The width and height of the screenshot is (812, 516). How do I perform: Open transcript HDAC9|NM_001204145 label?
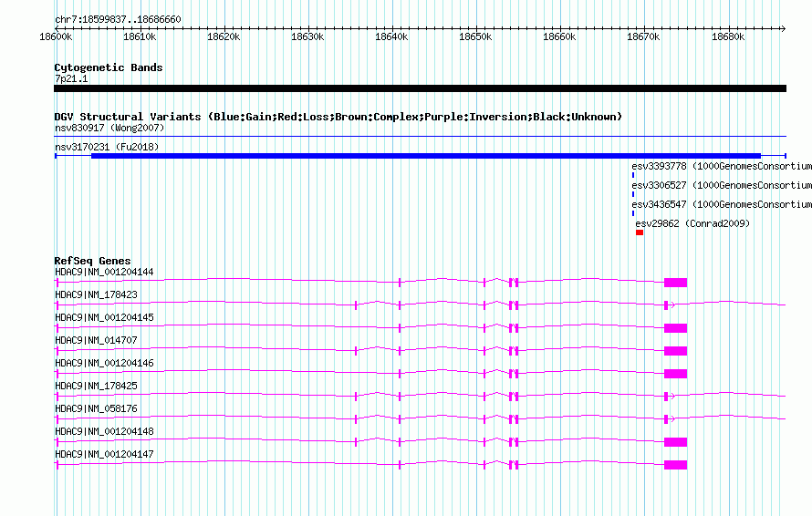104,318
